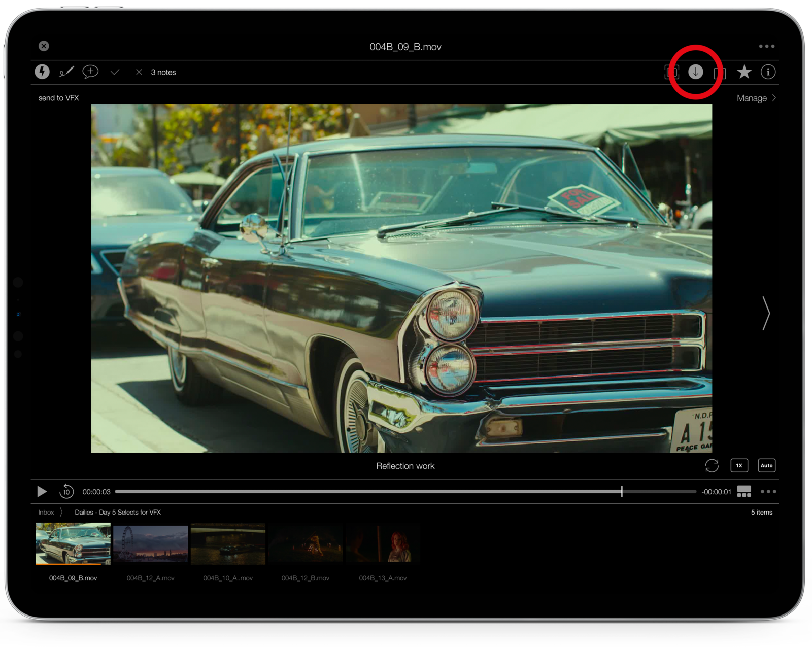This screenshot has height=649, width=812.
Task: Open the 004B_12_B.mov thumbnail
Action: pos(306,544)
